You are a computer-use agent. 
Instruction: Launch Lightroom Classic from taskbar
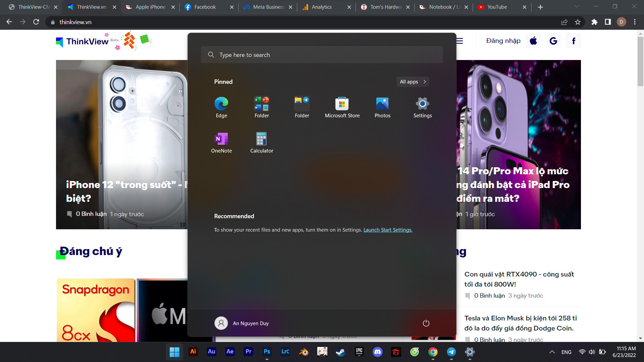pyautogui.click(x=285, y=352)
